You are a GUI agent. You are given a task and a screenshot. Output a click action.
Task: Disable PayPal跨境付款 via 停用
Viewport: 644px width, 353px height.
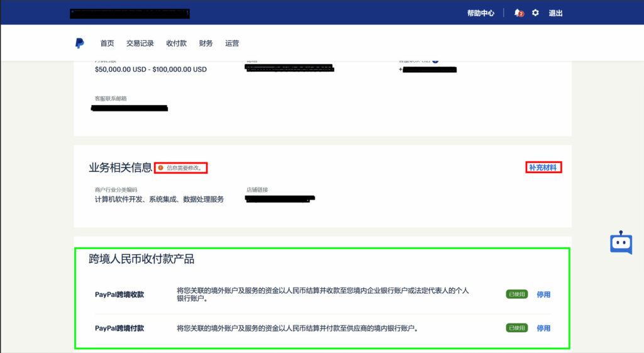click(543, 328)
